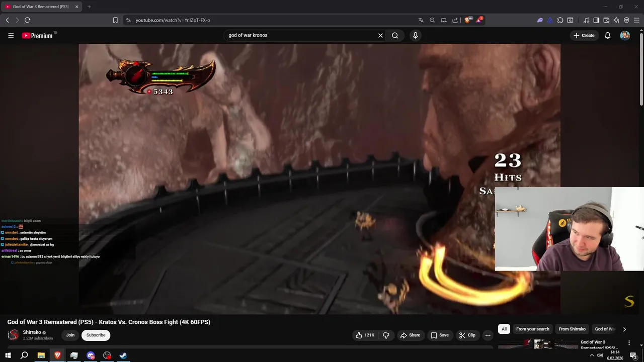Select the All filter chip
The image size is (644, 362).
click(504, 329)
